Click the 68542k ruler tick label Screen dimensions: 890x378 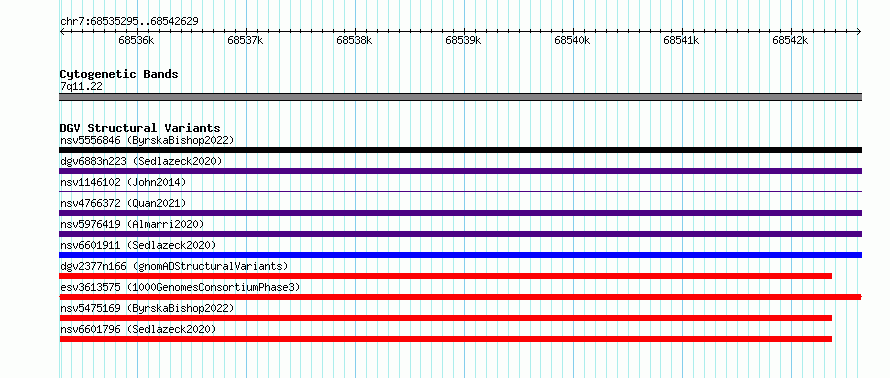pyautogui.click(x=790, y=40)
